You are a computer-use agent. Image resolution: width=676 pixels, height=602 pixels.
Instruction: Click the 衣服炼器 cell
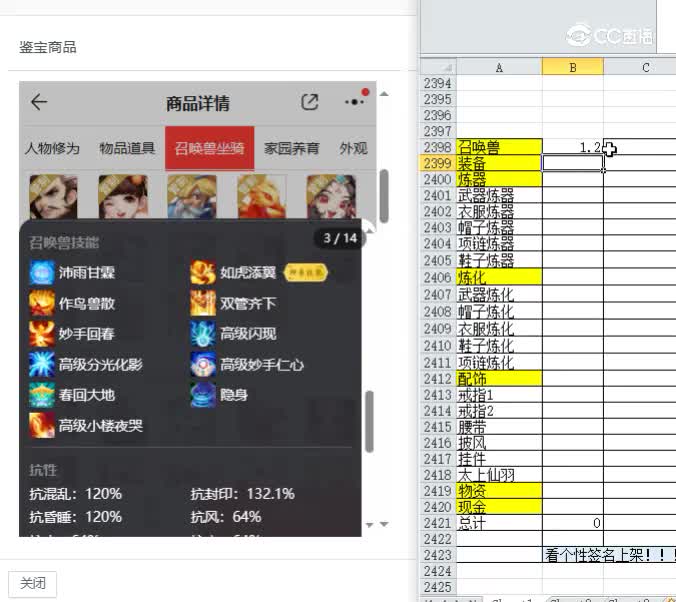point(499,211)
